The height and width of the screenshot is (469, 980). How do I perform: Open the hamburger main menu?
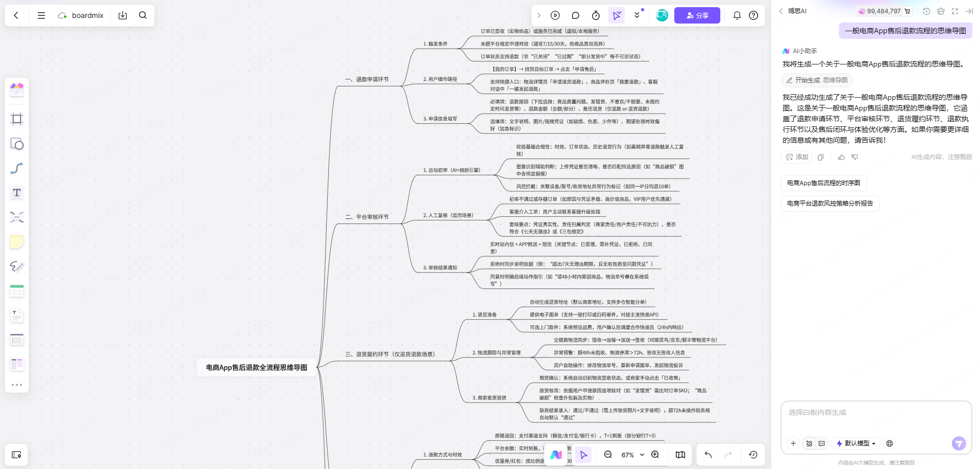coord(41,15)
